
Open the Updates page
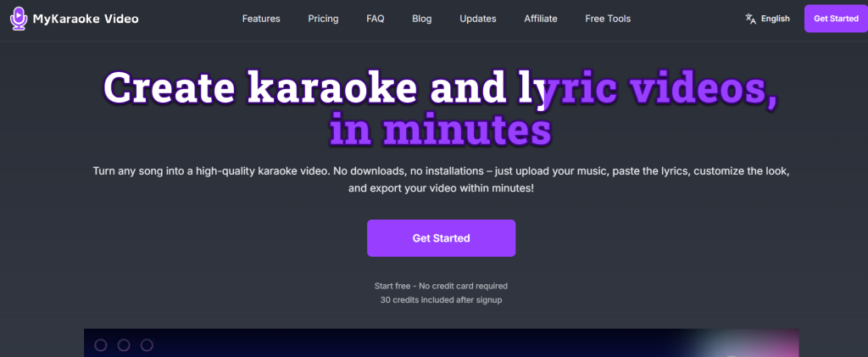478,19
